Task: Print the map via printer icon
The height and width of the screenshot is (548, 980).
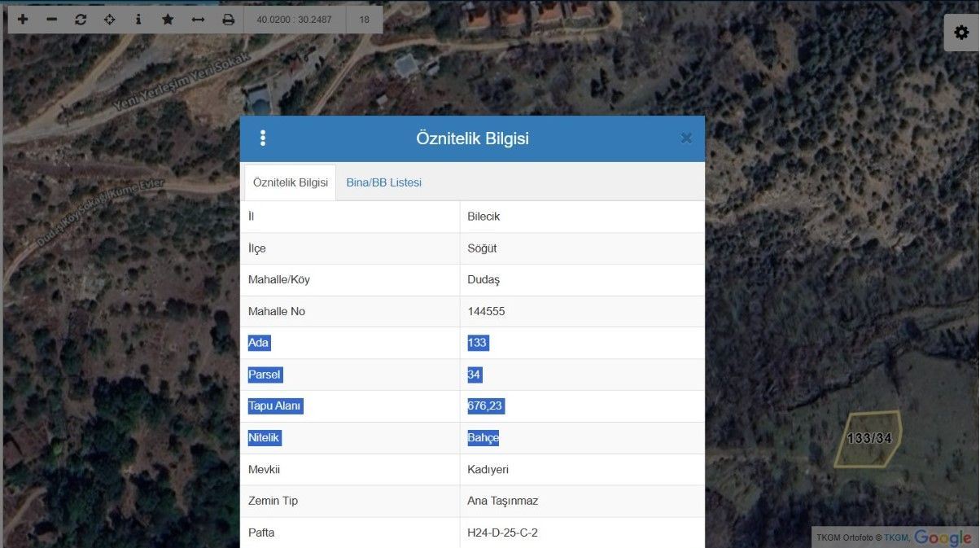Action: click(x=229, y=20)
